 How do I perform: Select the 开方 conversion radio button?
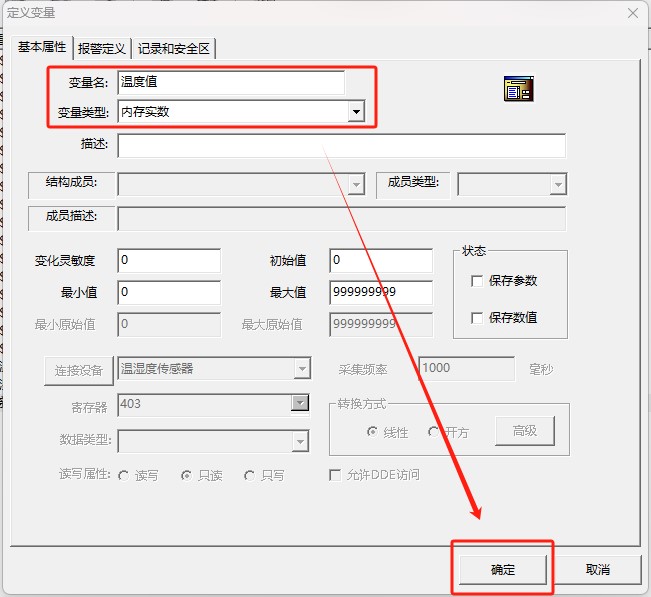434,432
